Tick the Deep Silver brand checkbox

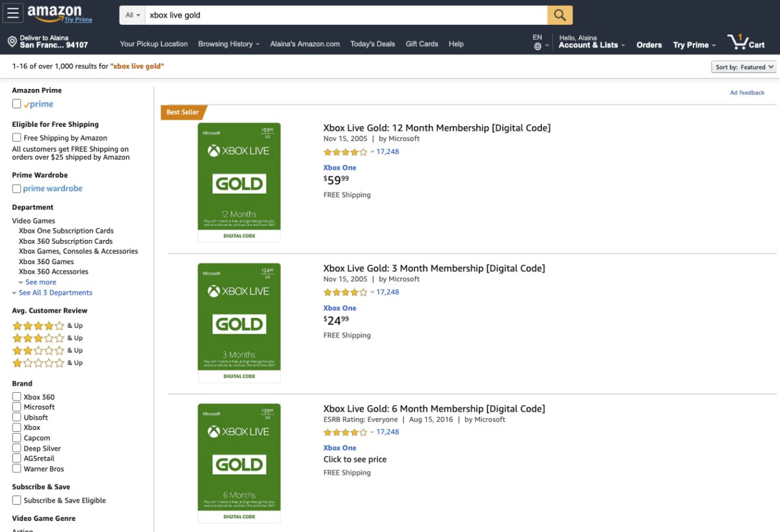tap(16, 448)
